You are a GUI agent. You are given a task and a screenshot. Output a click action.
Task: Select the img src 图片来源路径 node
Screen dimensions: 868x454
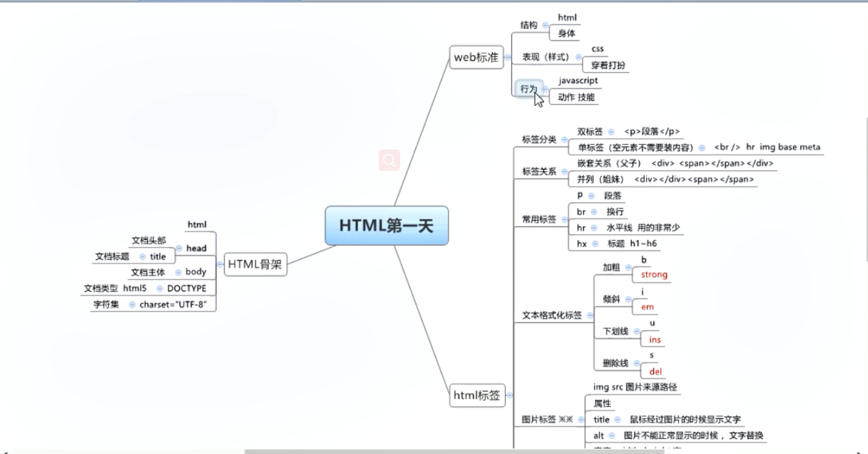(x=635, y=387)
